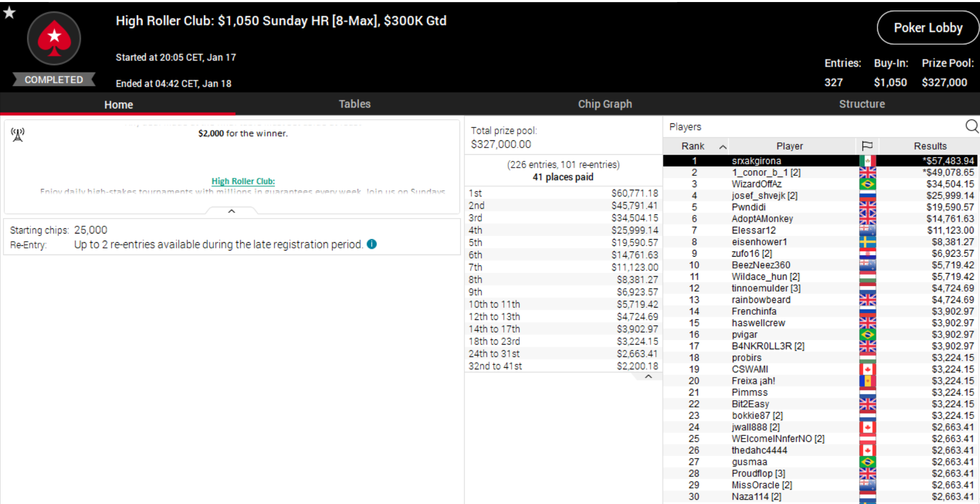
Task: Collapse the prize payout list chevron
Action: pos(649,376)
